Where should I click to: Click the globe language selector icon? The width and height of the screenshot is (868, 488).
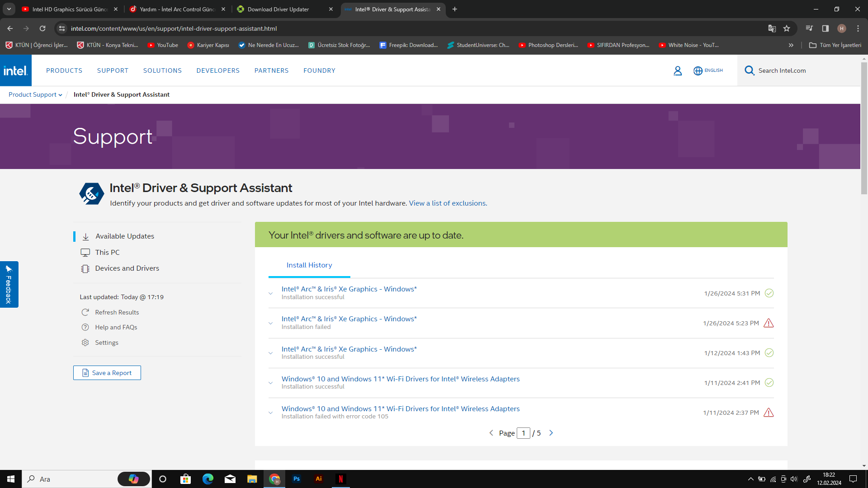click(698, 70)
